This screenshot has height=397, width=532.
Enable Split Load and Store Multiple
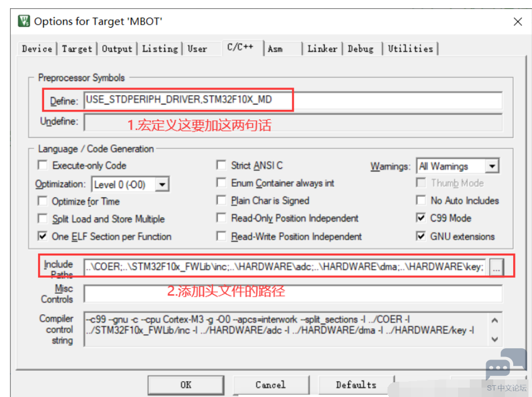pos(43,218)
